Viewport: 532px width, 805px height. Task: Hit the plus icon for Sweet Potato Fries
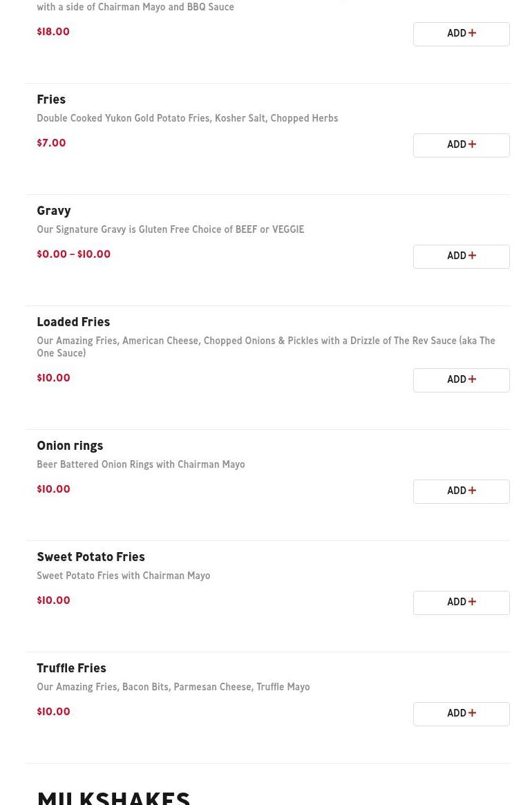tap(472, 602)
